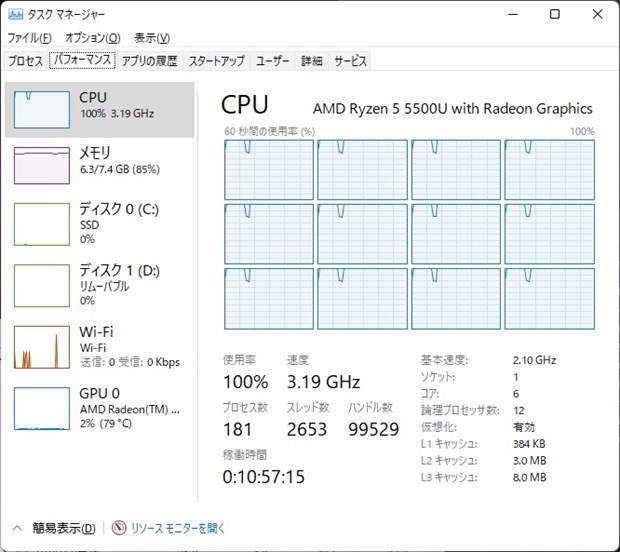
Task: Switch to the 詳細 tab
Action: pos(312,61)
